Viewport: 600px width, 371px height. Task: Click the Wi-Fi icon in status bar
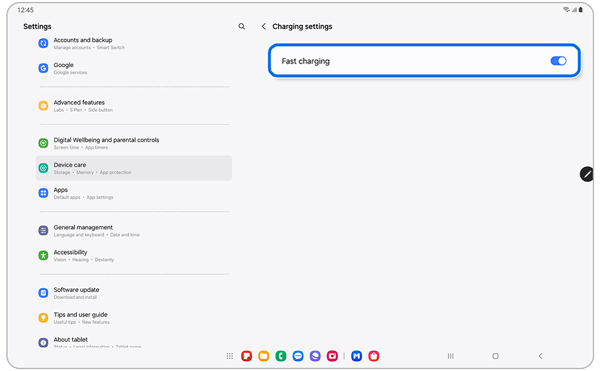click(x=566, y=10)
